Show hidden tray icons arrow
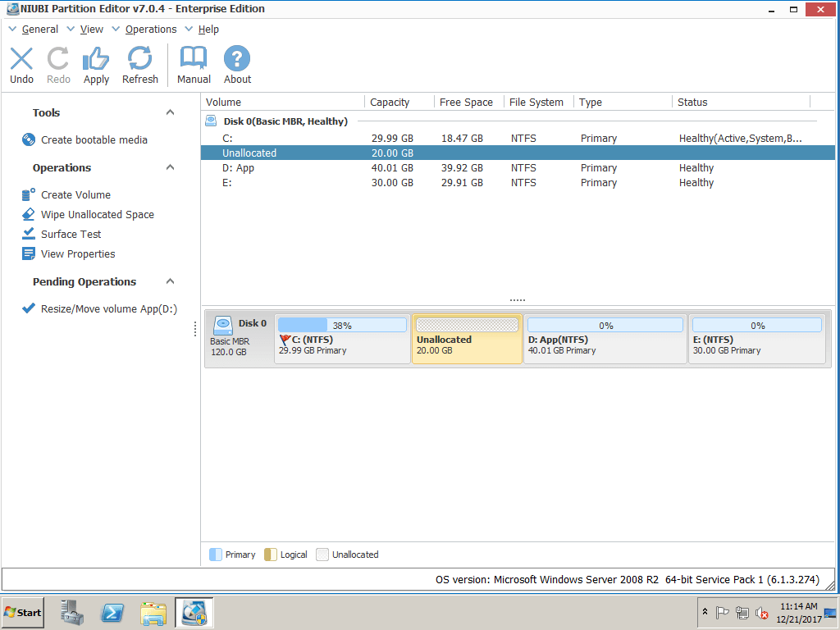 (x=705, y=611)
